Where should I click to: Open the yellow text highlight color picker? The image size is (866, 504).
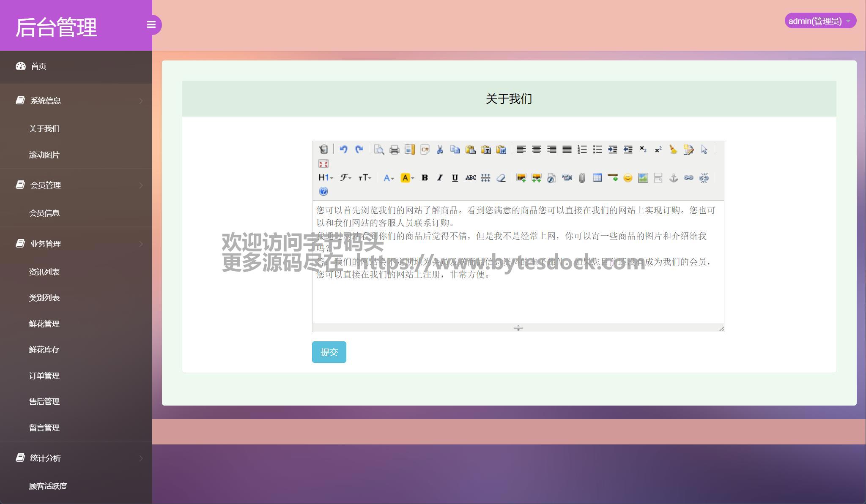click(x=407, y=178)
